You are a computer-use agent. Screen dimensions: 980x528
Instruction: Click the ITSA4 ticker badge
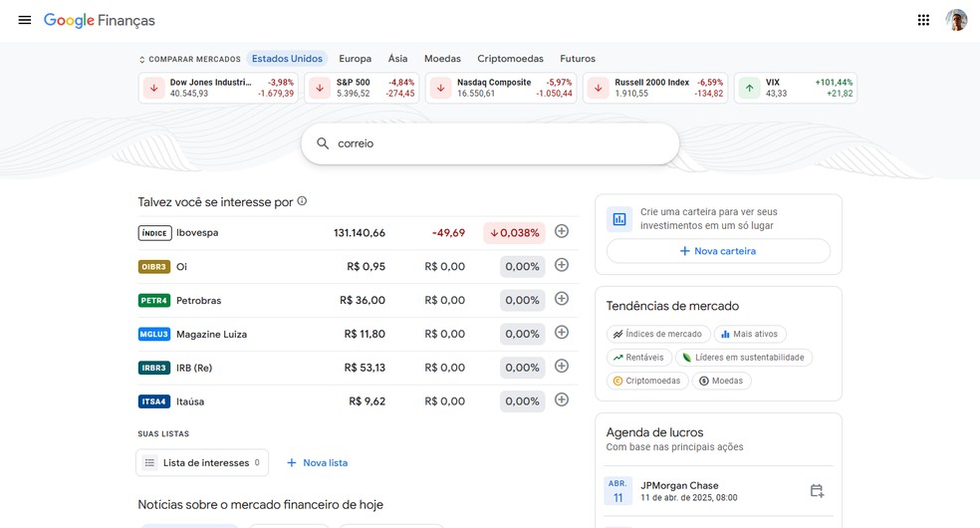tap(154, 401)
